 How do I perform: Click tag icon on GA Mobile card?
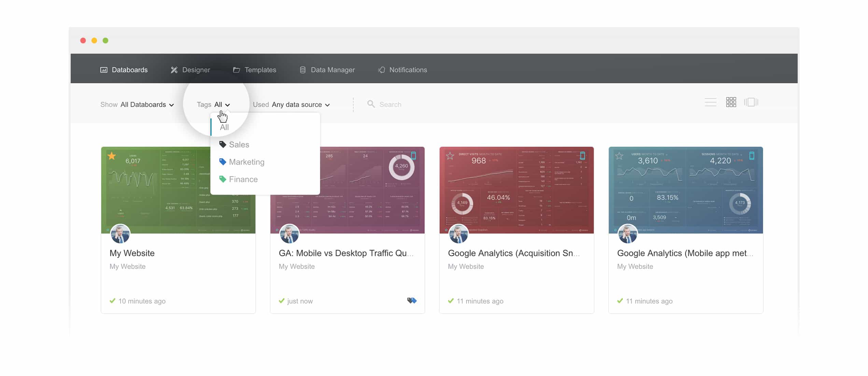412,300
